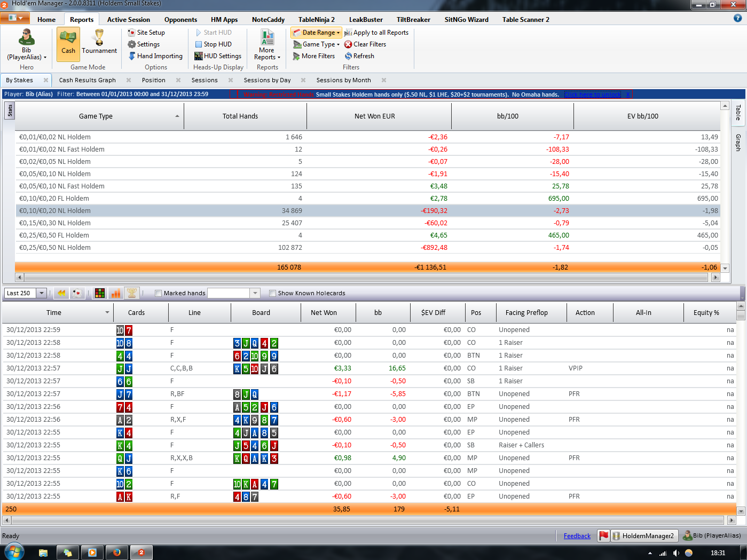Click Stop HUD
747x560 pixels.
(x=213, y=44)
